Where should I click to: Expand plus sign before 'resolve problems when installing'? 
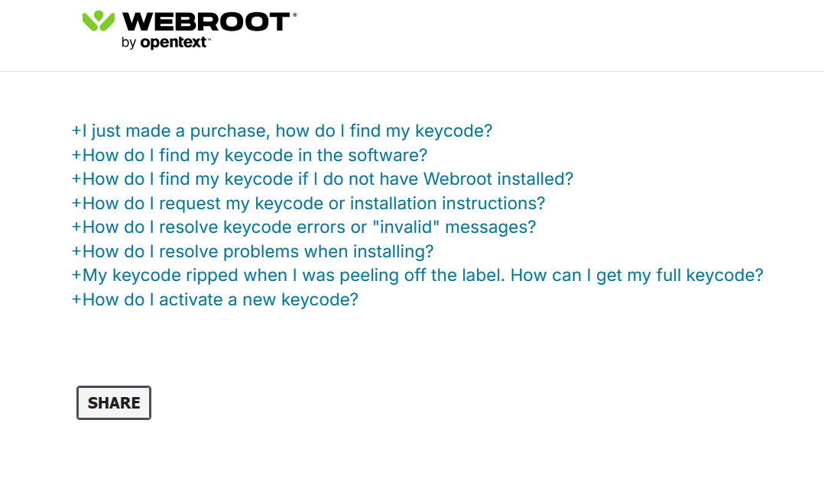pyautogui.click(x=76, y=252)
